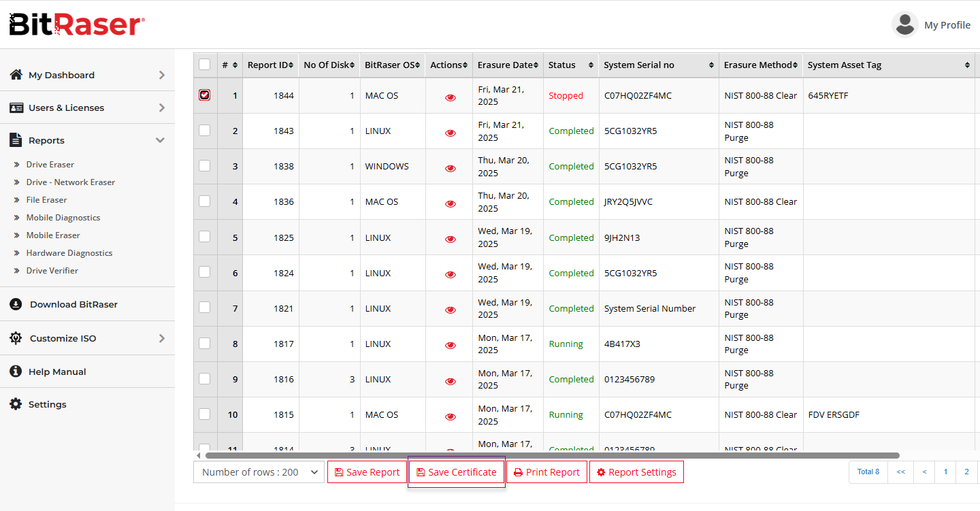The image size is (980, 511).
Task: Uncheck the checkbox for report 1844
Action: pos(204,95)
